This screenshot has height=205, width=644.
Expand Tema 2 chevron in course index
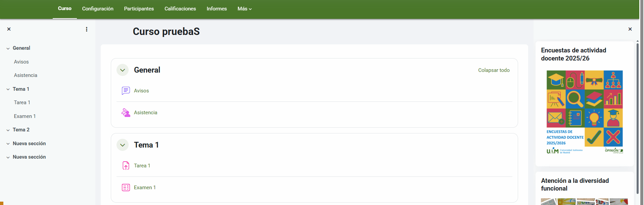coord(8,130)
